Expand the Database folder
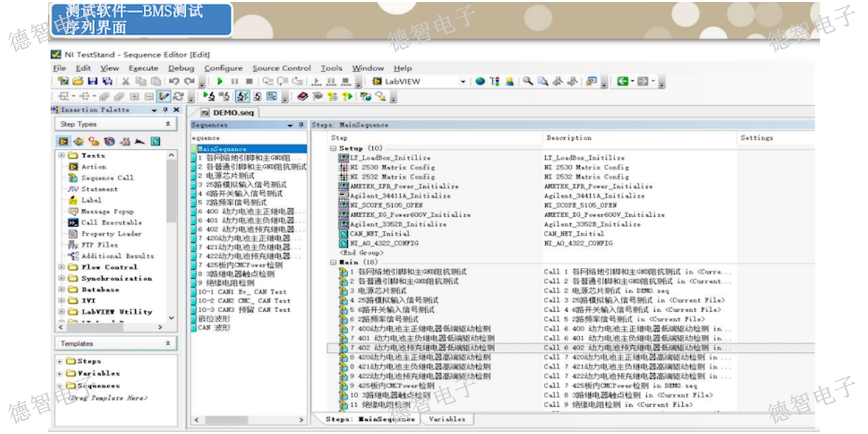This screenshot has width=868, height=434. [62, 290]
